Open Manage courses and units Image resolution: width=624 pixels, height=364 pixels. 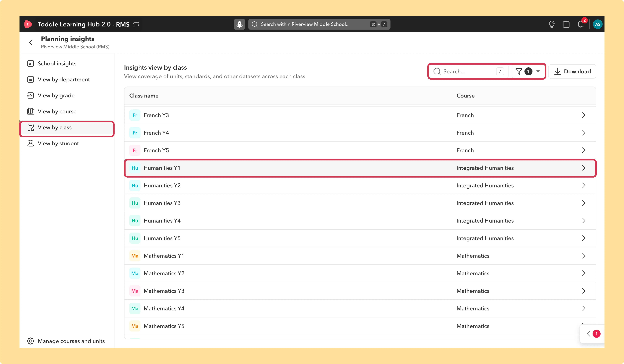click(x=66, y=341)
